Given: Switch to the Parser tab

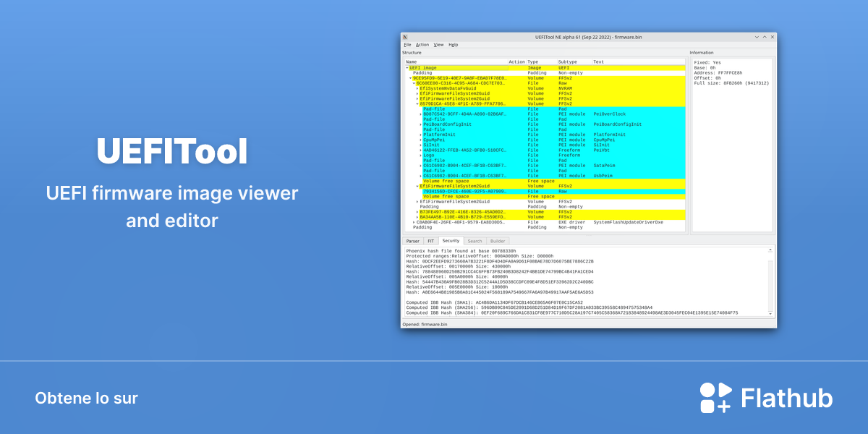Looking at the screenshot, I should point(412,241).
